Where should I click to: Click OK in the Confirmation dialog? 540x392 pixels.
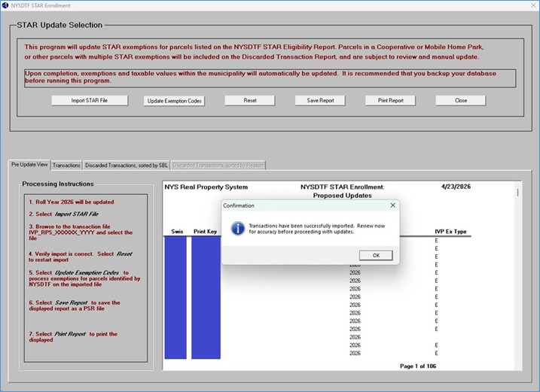click(x=376, y=255)
